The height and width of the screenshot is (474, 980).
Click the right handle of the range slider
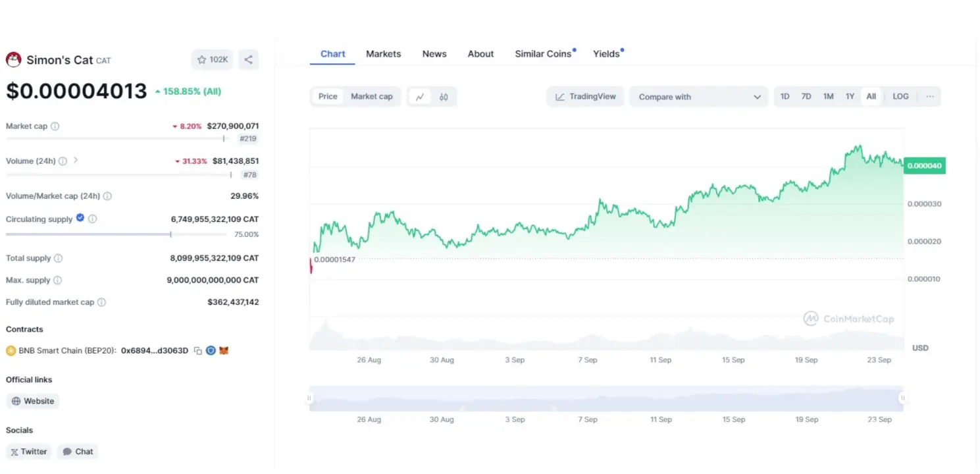coord(902,398)
